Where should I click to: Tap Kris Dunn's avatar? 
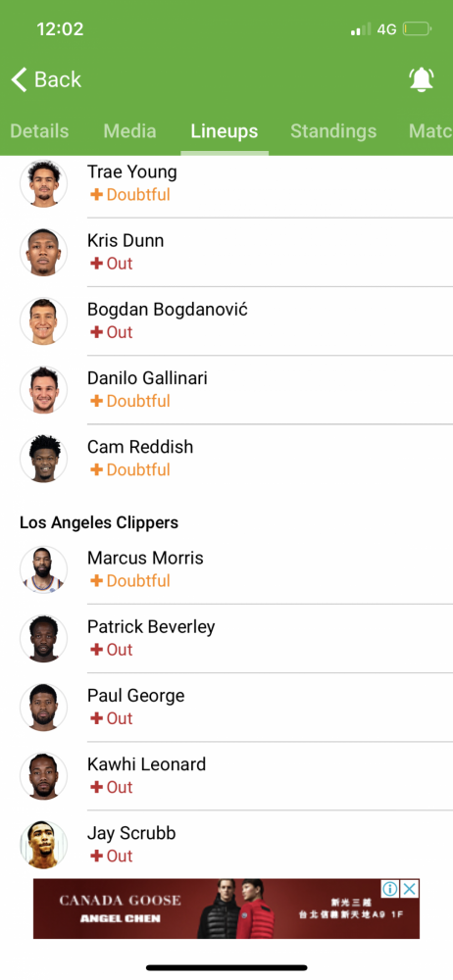click(x=43, y=252)
